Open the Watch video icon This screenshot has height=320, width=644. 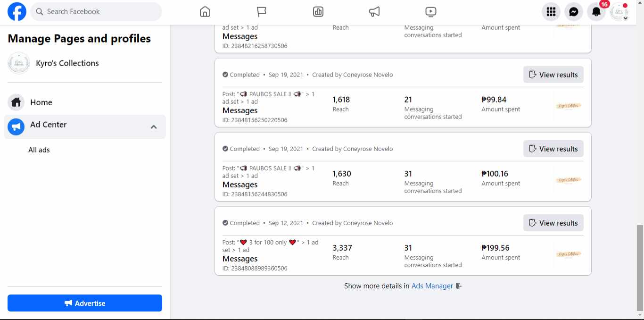[x=430, y=12]
